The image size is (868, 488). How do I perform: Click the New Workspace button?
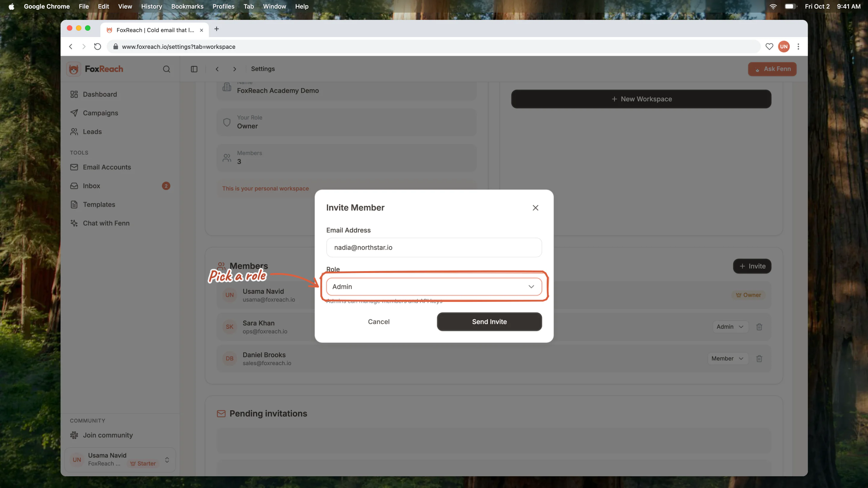click(641, 99)
